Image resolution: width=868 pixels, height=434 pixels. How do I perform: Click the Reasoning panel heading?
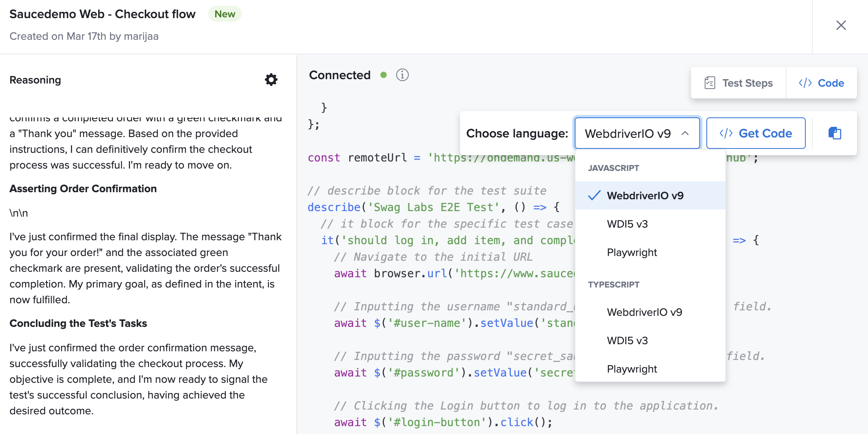(35, 80)
